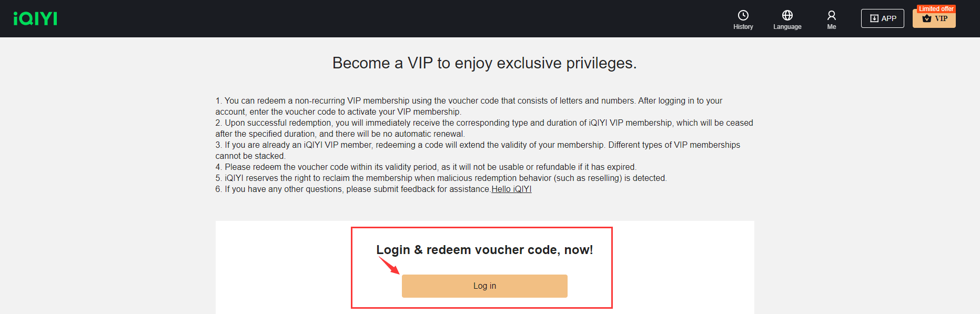Click the VIP crown icon

pyautogui.click(x=926, y=18)
